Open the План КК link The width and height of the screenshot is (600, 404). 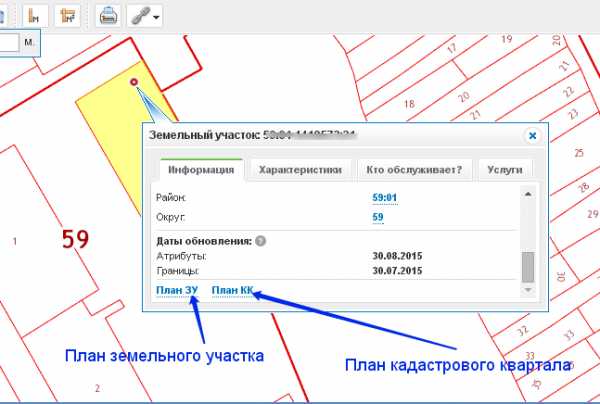point(232,290)
